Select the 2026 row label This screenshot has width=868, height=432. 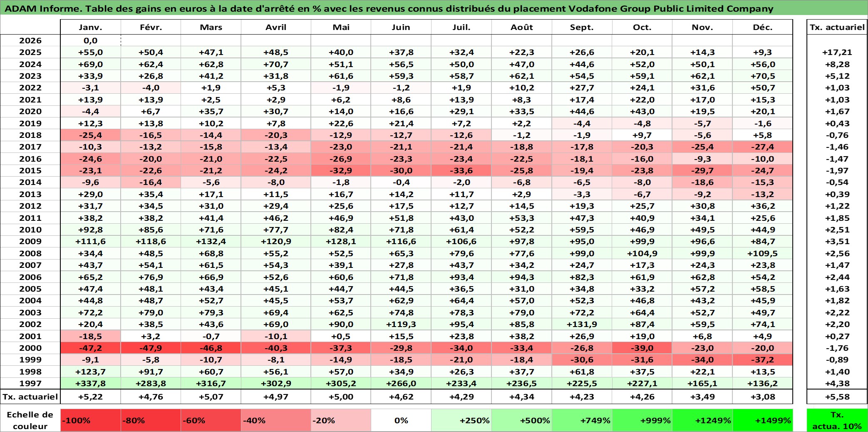pos(30,40)
